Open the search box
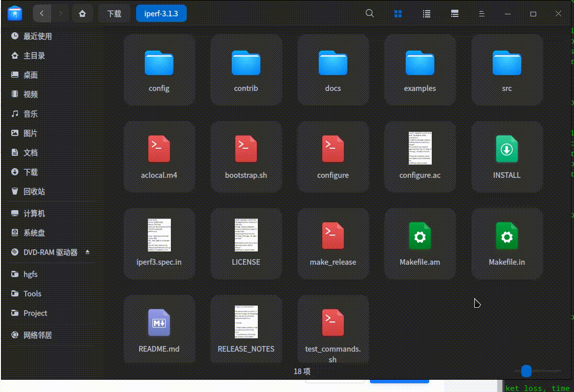 click(370, 13)
